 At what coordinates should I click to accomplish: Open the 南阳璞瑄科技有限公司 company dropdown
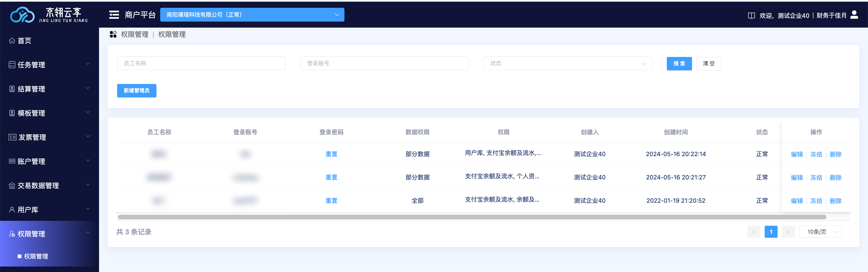point(252,15)
